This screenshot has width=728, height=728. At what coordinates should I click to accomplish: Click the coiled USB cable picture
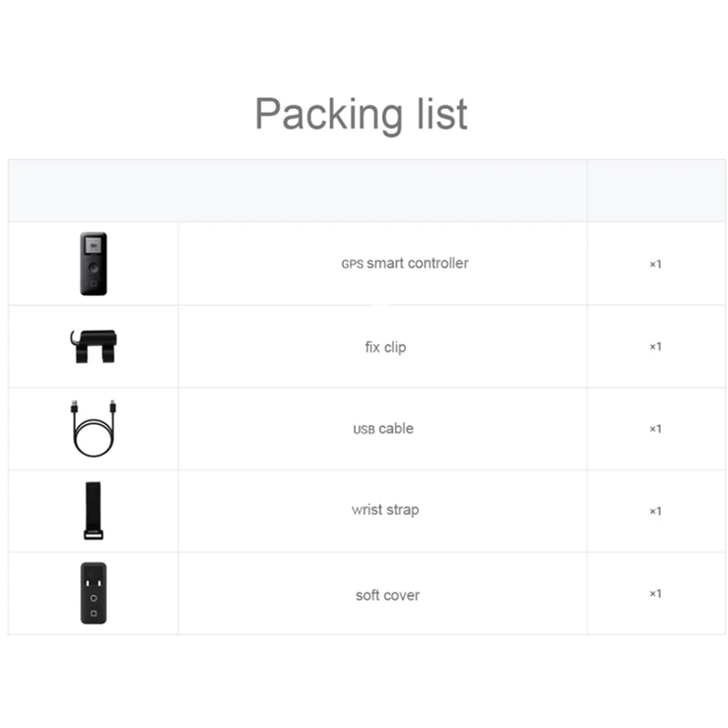(x=93, y=429)
